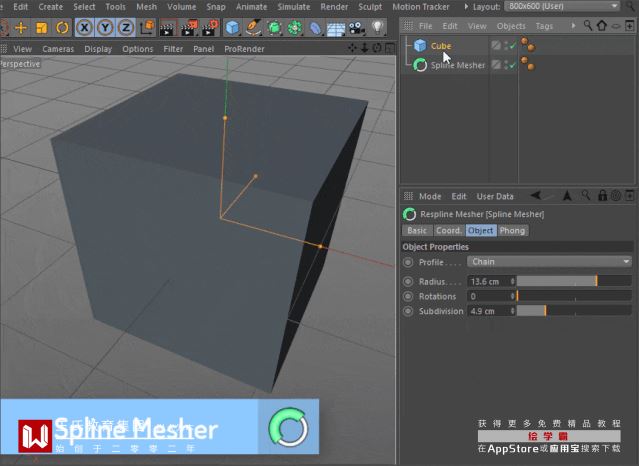Open the Create menu
Viewport: 639px width, 466px height.
(51, 7)
